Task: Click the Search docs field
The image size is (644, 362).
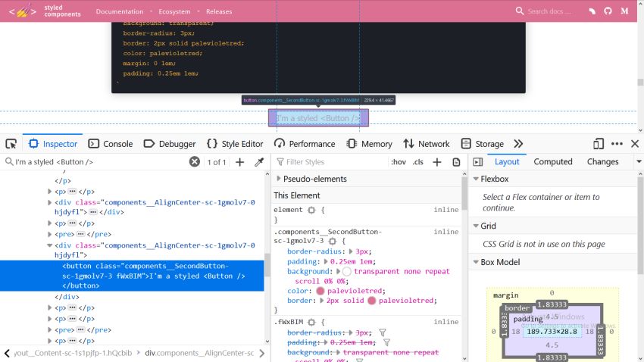Action: [549, 11]
